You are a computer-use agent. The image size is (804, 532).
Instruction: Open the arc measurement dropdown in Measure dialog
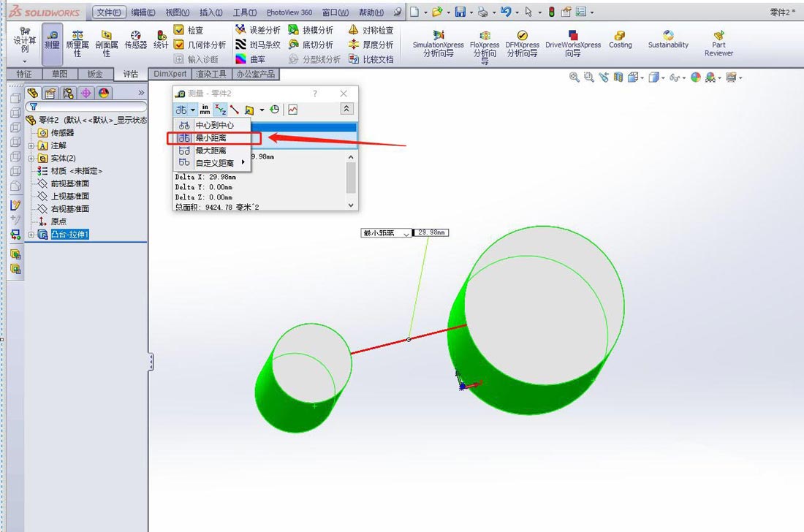pyautogui.click(x=193, y=110)
